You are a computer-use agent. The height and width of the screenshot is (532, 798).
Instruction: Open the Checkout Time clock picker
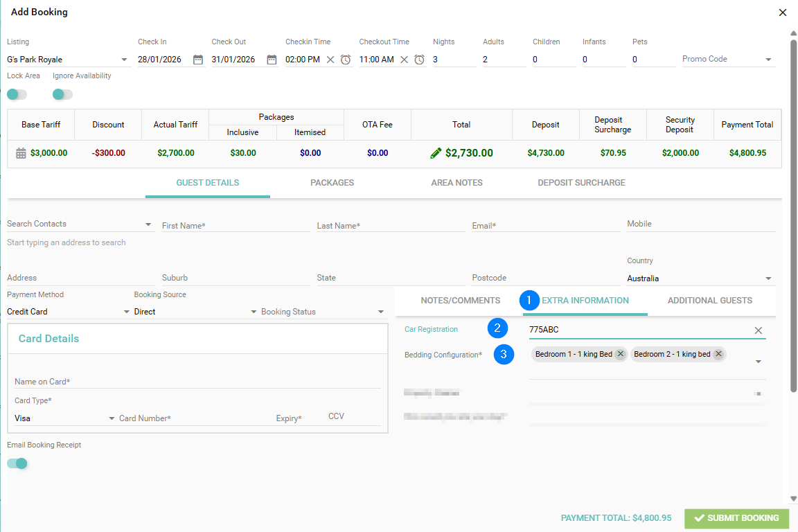coord(419,60)
